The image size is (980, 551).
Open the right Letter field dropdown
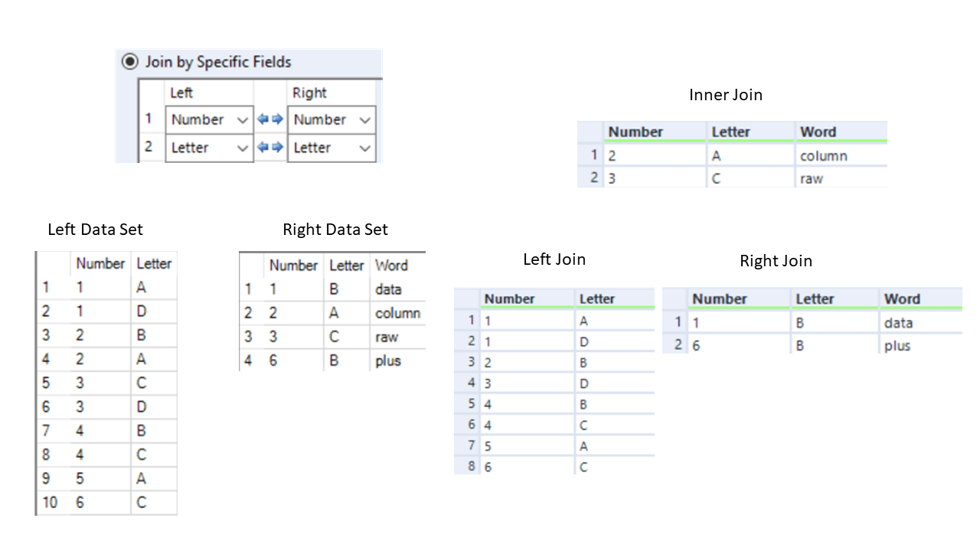[365, 148]
